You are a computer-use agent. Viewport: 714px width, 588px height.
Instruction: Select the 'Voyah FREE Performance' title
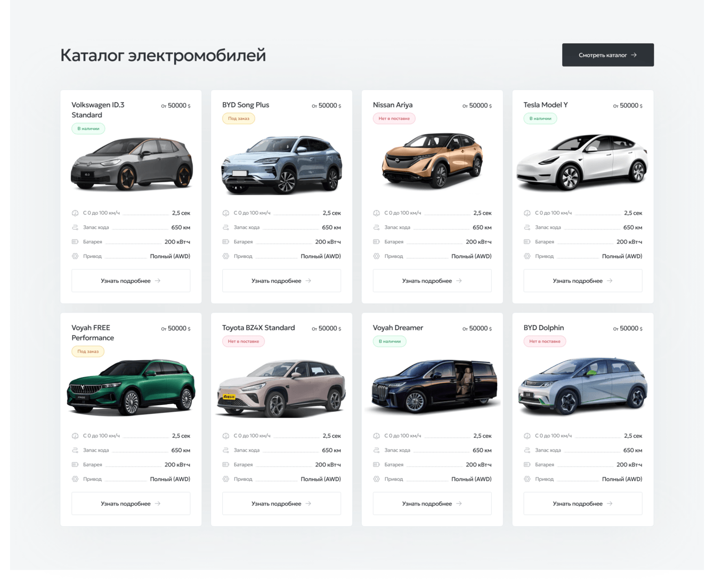point(93,333)
